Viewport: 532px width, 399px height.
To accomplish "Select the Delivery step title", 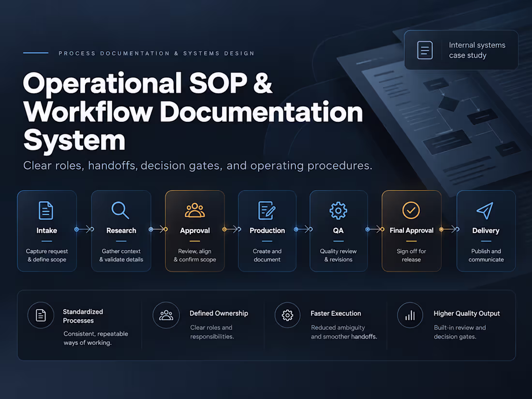I will pos(486,231).
